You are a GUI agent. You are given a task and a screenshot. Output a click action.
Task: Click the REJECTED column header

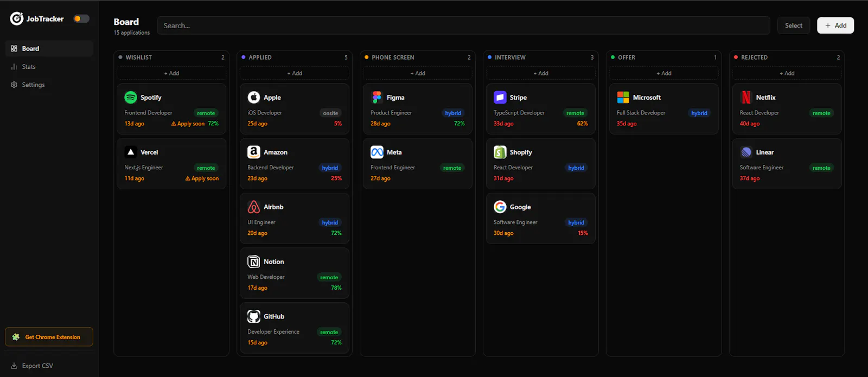754,57
